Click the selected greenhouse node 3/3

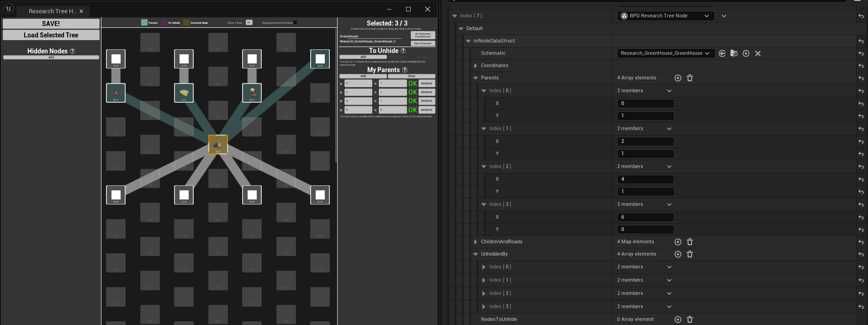point(218,144)
